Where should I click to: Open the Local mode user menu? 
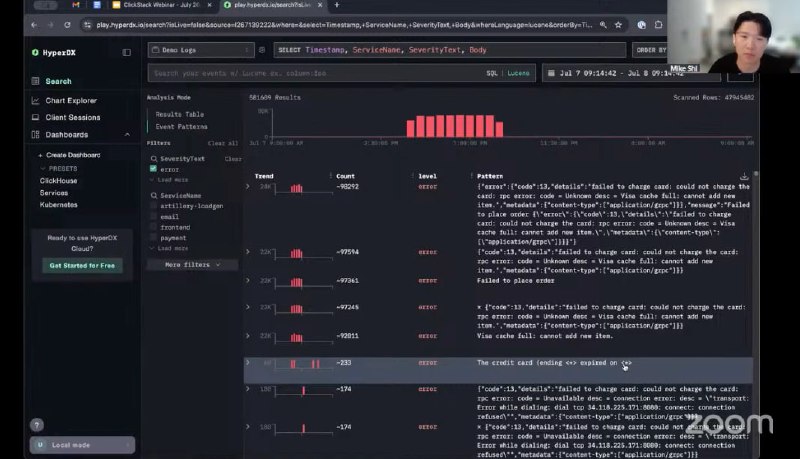pyautogui.click(x=82, y=445)
